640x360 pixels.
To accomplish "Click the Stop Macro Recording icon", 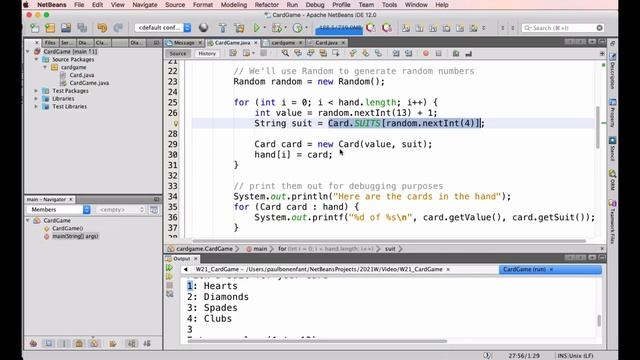I will click(x=438, y=53).
